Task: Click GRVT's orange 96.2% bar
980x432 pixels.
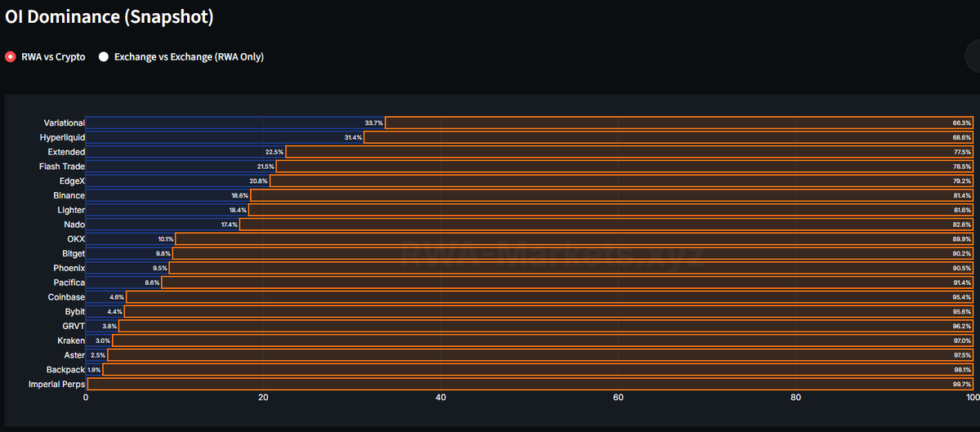Action: point(547,326)
